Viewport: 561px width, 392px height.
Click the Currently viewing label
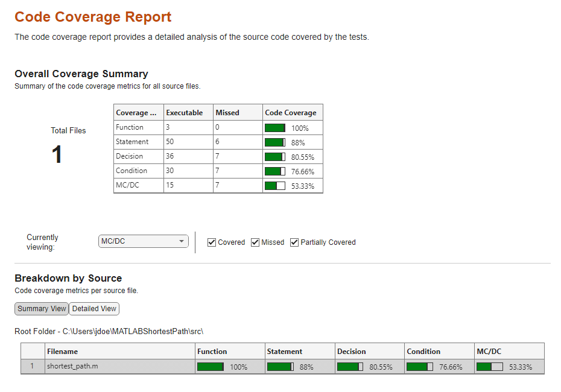click(x=42, y=242)
